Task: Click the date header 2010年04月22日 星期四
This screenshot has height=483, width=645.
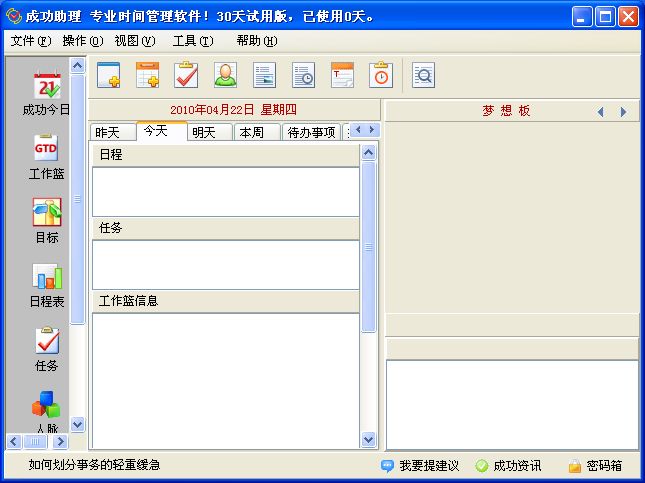Action: click(x=233, y=110)
